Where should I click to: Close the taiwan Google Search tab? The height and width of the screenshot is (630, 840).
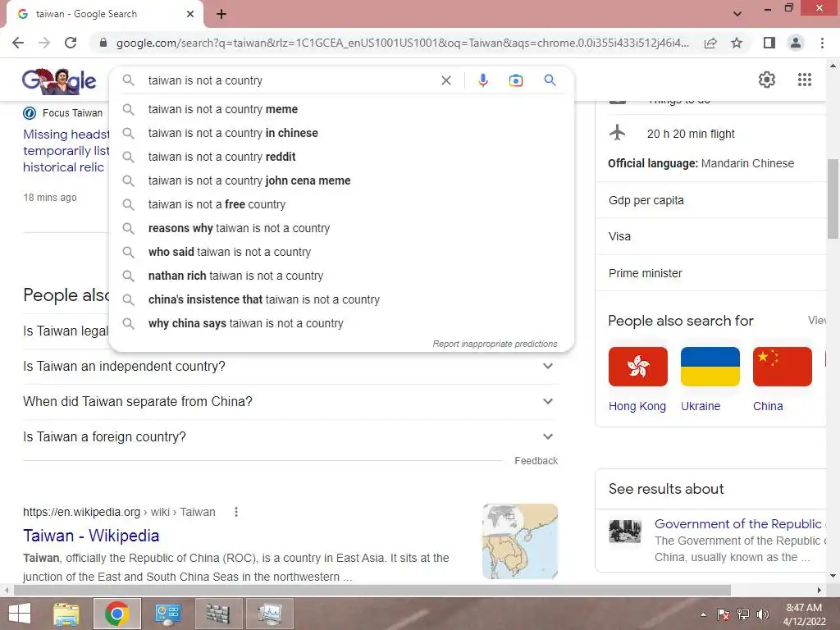pyautogui.click(x=190, y=14)
